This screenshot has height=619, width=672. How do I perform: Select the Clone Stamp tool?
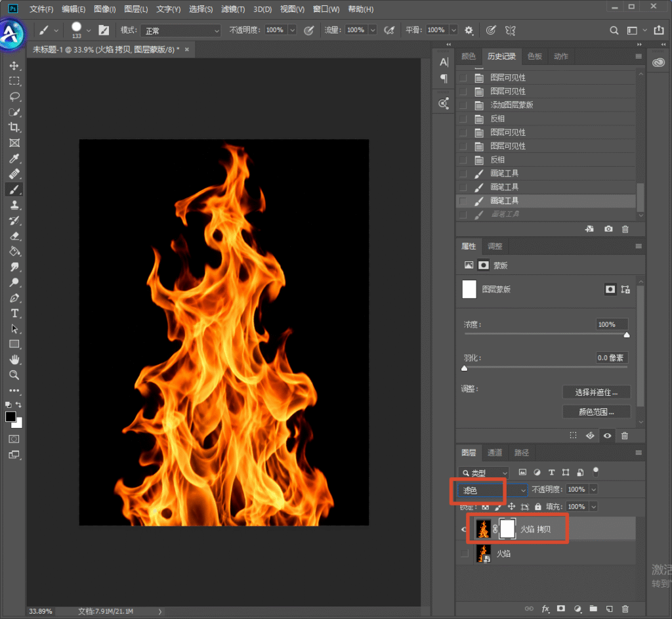pyautogui.click(x=14, y=205)
